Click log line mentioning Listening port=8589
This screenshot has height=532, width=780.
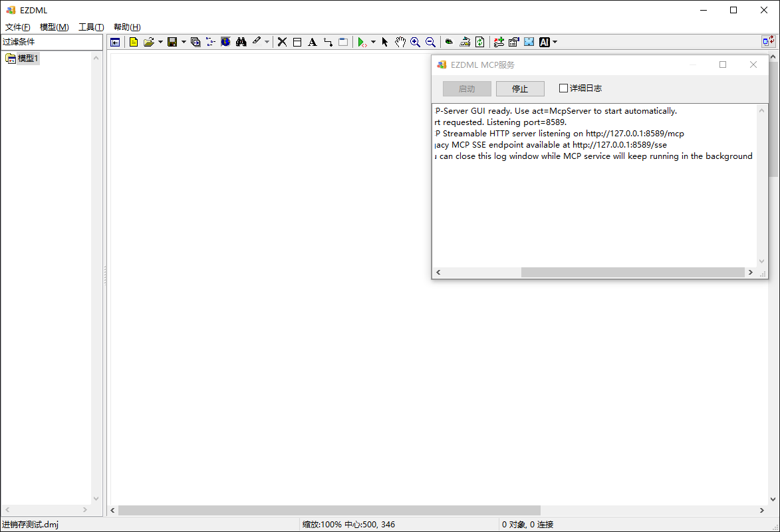pyautogui.click(x=500, y=122)
